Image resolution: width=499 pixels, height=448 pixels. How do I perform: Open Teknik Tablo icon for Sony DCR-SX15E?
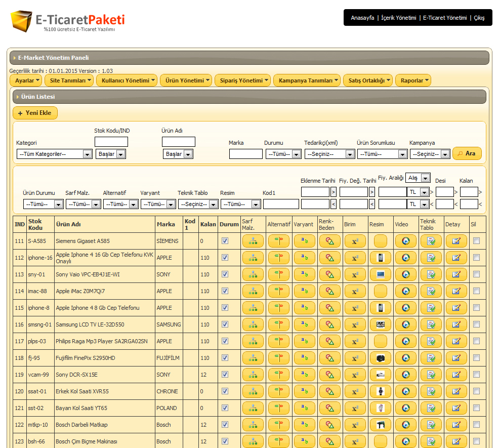point(431,375)
